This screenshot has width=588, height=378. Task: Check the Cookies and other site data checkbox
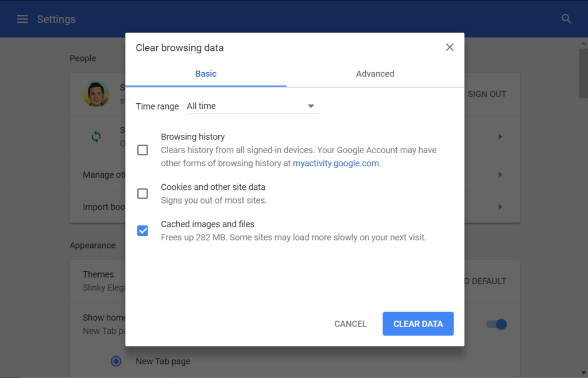point(142,193)
